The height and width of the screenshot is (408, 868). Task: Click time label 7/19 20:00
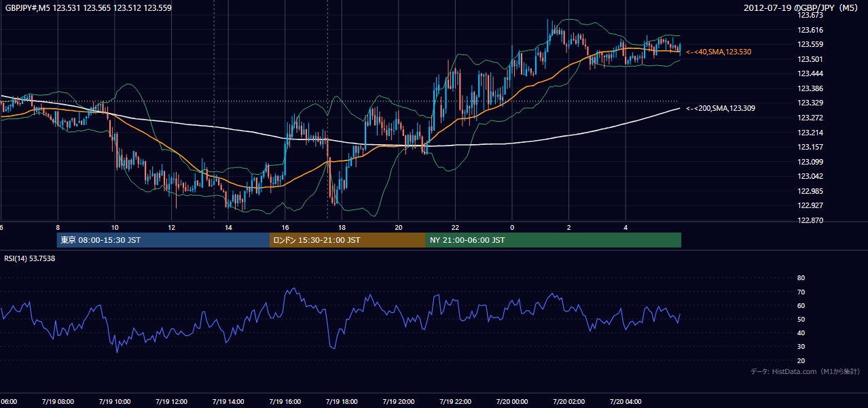(x=398, y=402)
